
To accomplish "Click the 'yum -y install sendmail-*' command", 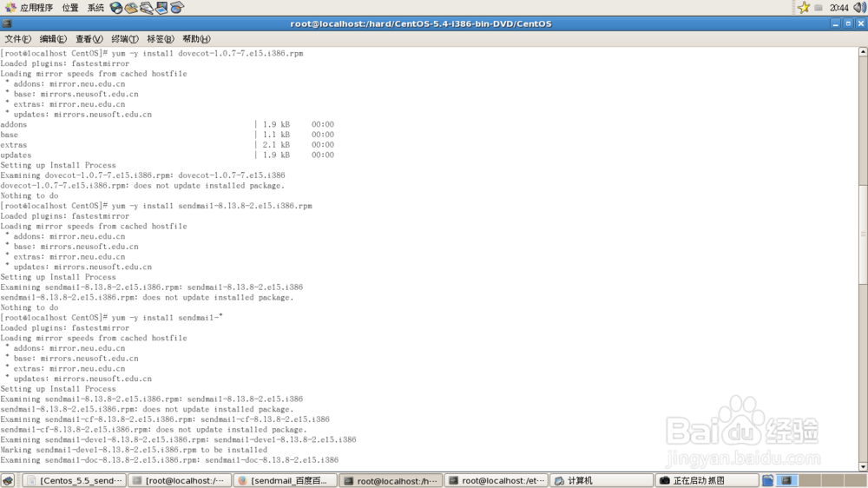I will pyautogui.click(x=167, y=318).
